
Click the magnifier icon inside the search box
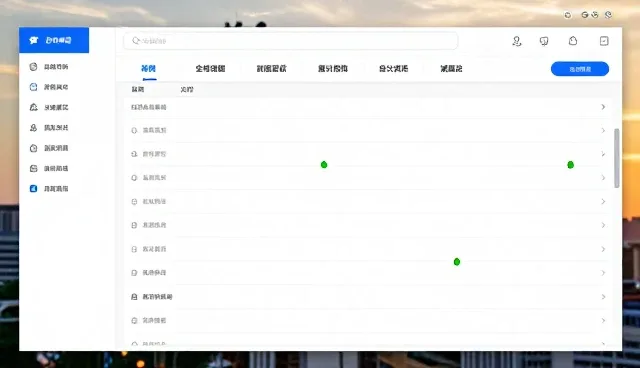point(136,41)
